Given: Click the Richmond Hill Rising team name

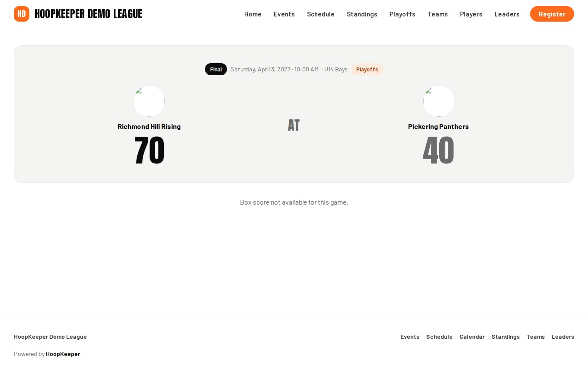Looking at the screenshot, I should 149,127.
